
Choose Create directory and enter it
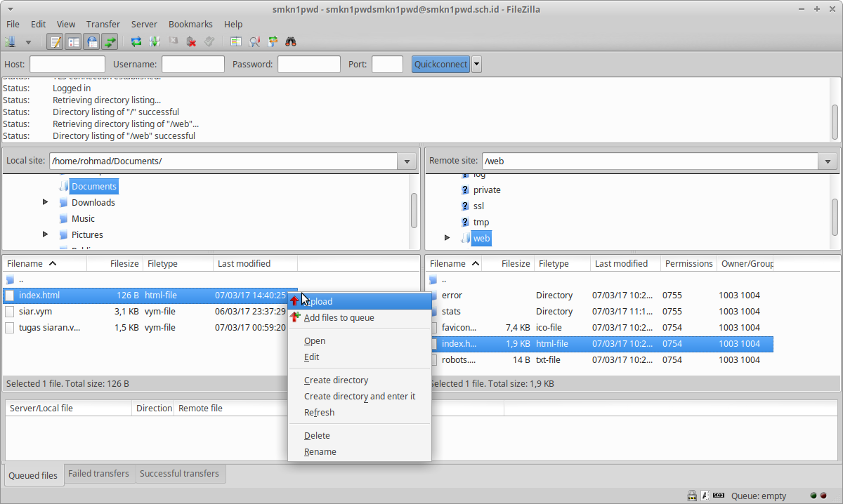pos(360,396)
